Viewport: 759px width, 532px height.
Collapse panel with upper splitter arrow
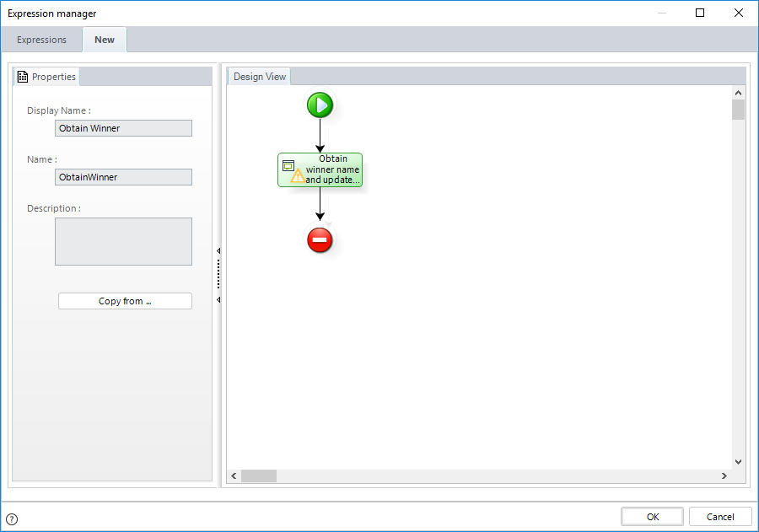[218, 250]
